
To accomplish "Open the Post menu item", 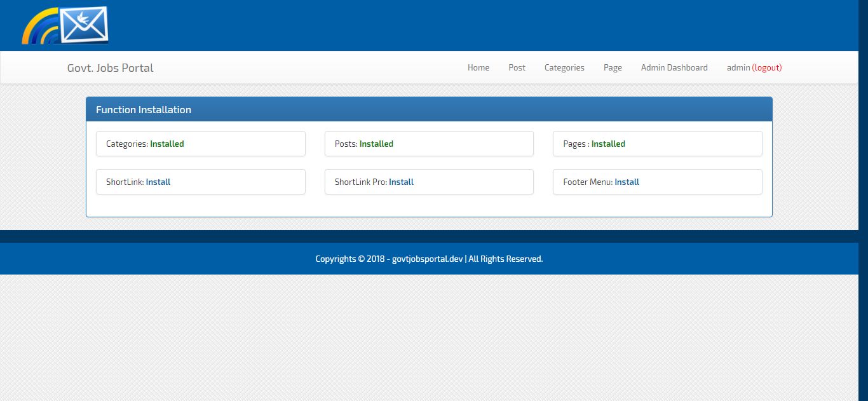I will (517, 67).
